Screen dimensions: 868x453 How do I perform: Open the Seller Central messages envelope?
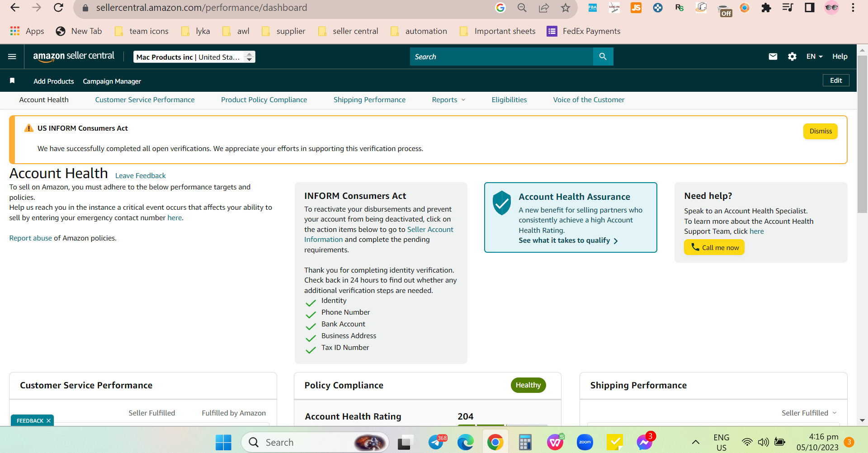[x=773, y=57]
